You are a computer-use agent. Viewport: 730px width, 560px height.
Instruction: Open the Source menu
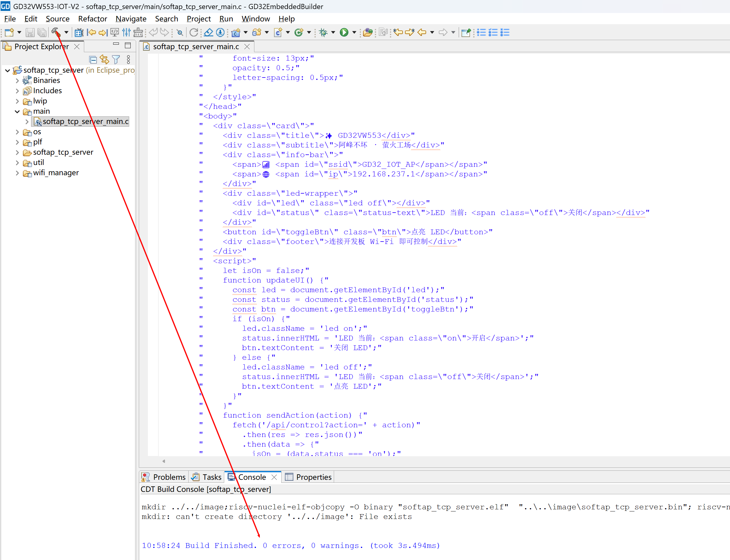(x=58, y=19)
